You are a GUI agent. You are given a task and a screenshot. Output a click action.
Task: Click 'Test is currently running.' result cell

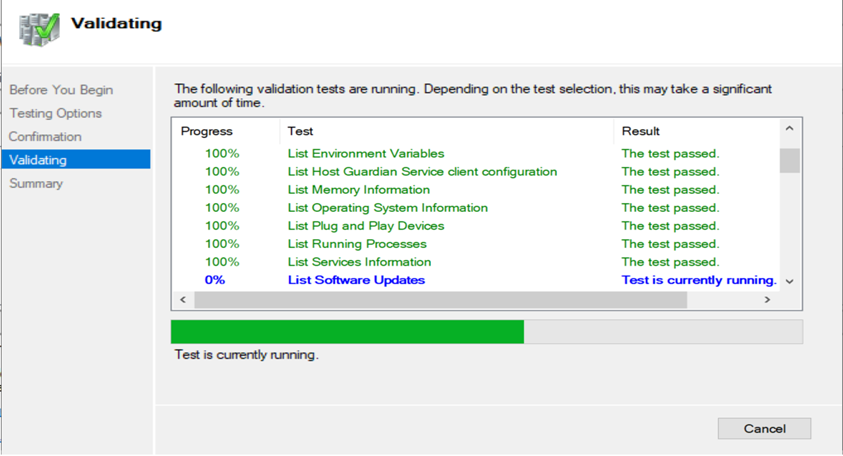699,280
